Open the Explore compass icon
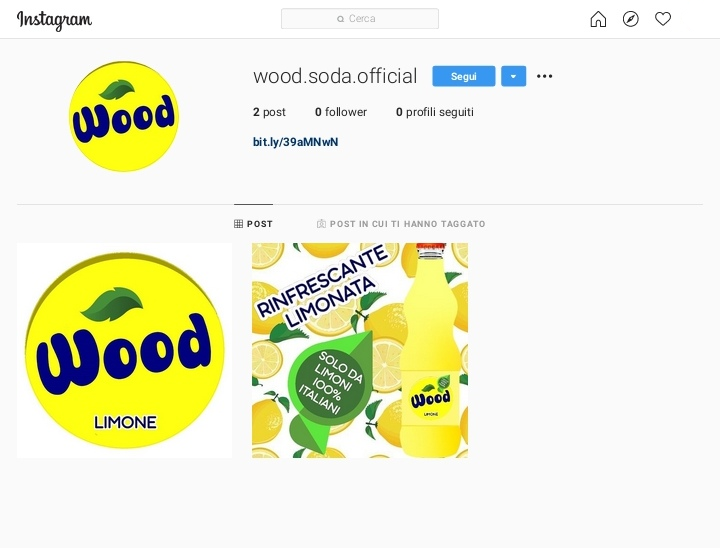This screenshot has width=720, height=548. click(x=630, y=19)
